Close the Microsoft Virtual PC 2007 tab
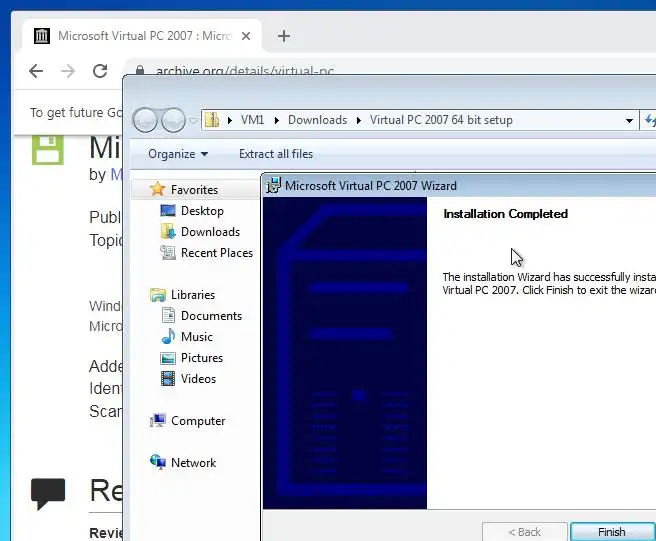Viewport: 656px width, 541px height. [246, 36]
